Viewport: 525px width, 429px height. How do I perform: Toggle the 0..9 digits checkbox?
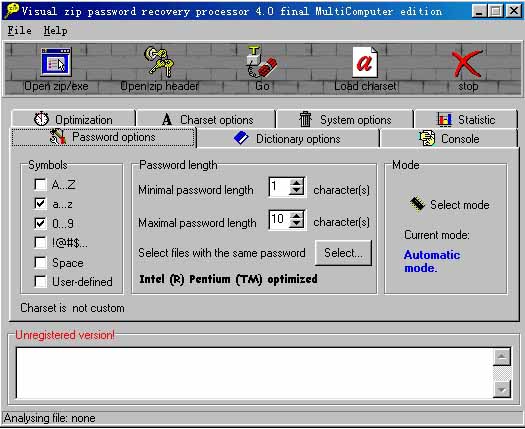[41, 223]
